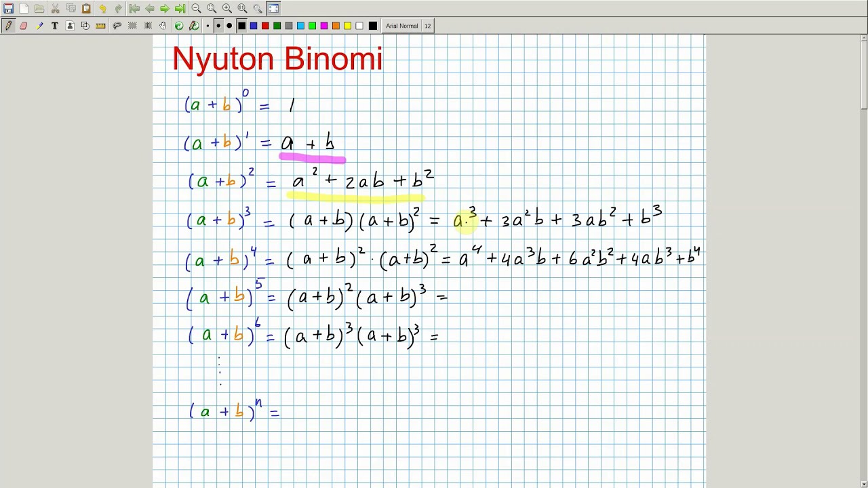Pick the magenta color swatch

pyautogui.click(x=324, y=26)
